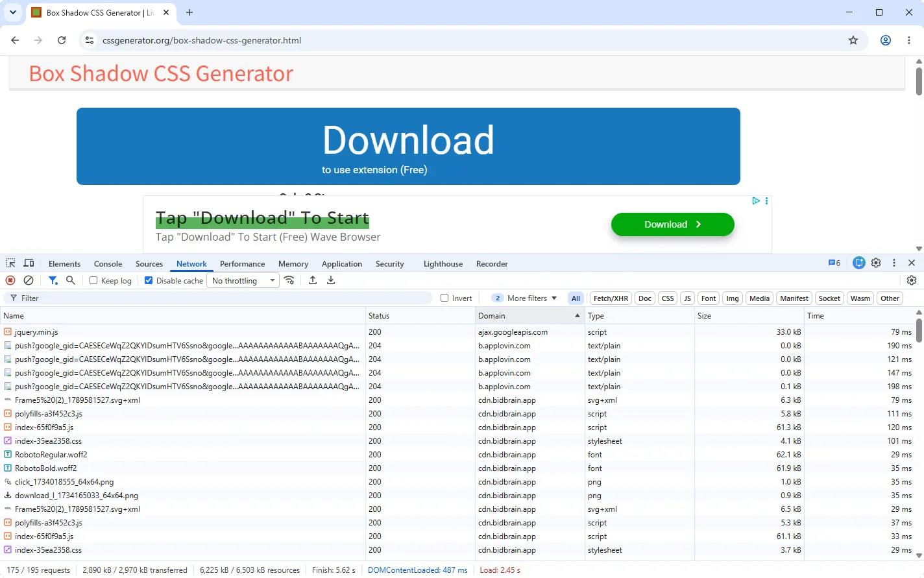Sort requests by Domain column
The image size is (924, 578).
tap(529, 316)
